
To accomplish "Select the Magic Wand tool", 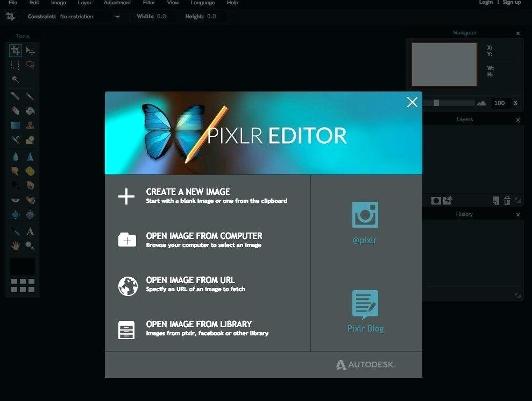I will pos(15,79).
